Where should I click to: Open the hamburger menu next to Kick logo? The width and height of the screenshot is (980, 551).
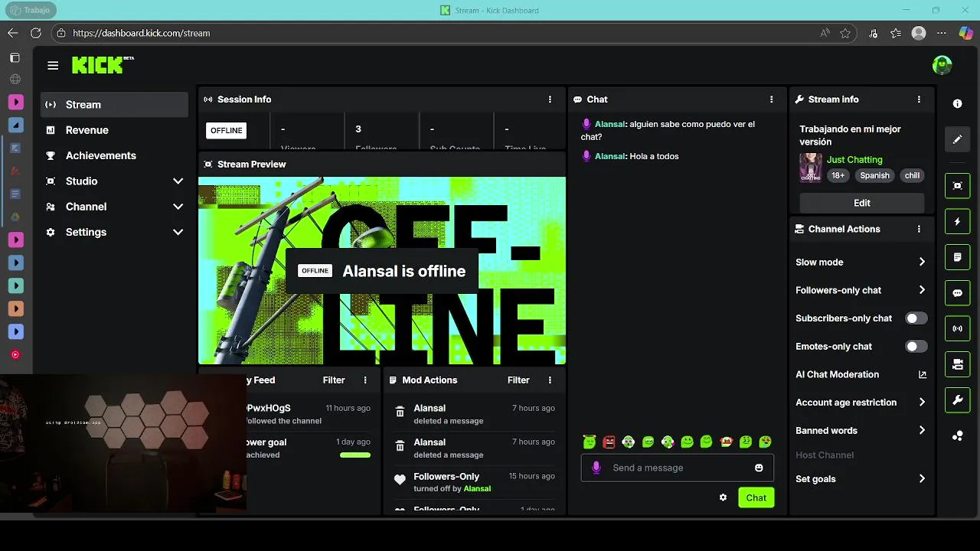pos(53,66)
